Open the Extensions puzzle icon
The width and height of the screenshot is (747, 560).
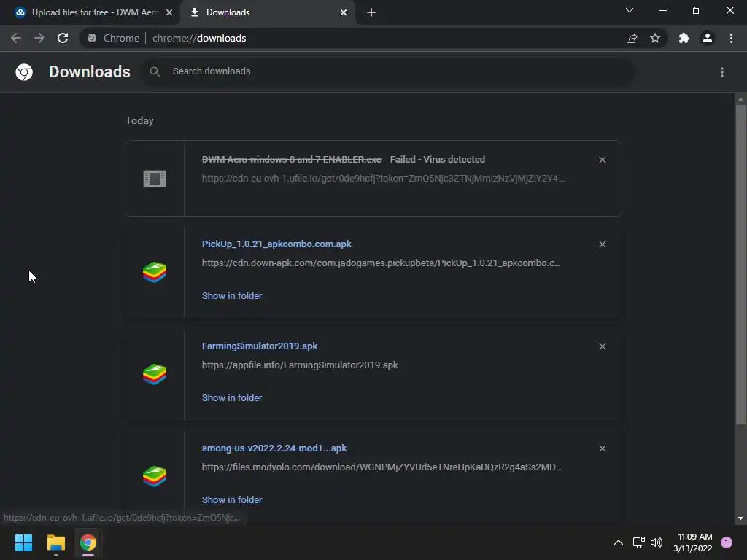[684, 38]
